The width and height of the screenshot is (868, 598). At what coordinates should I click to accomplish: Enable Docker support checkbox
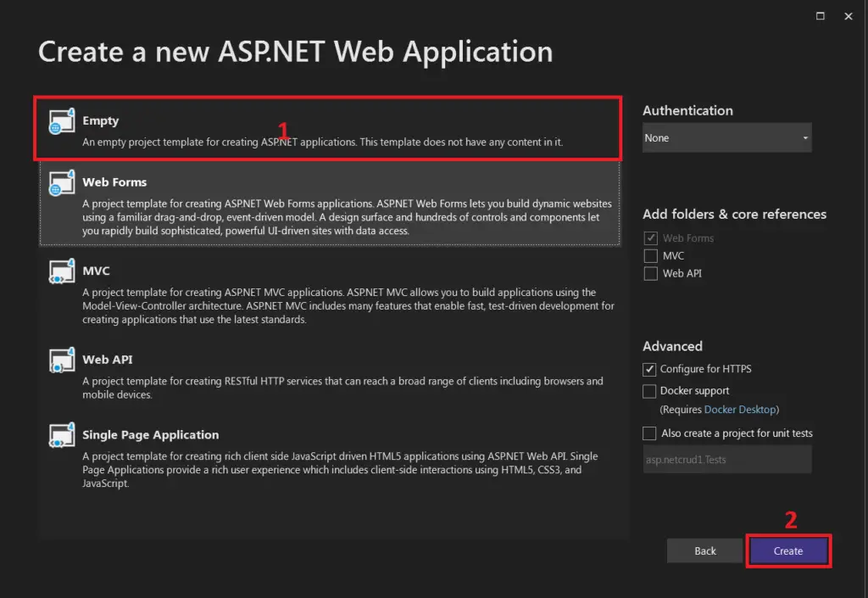649,392
